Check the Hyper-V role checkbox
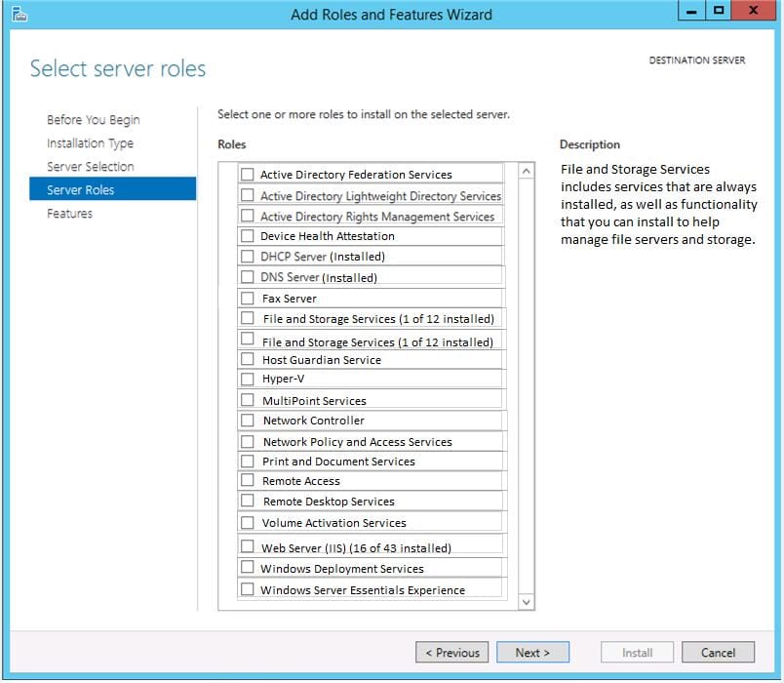784x683 pixels. (247, 379)
